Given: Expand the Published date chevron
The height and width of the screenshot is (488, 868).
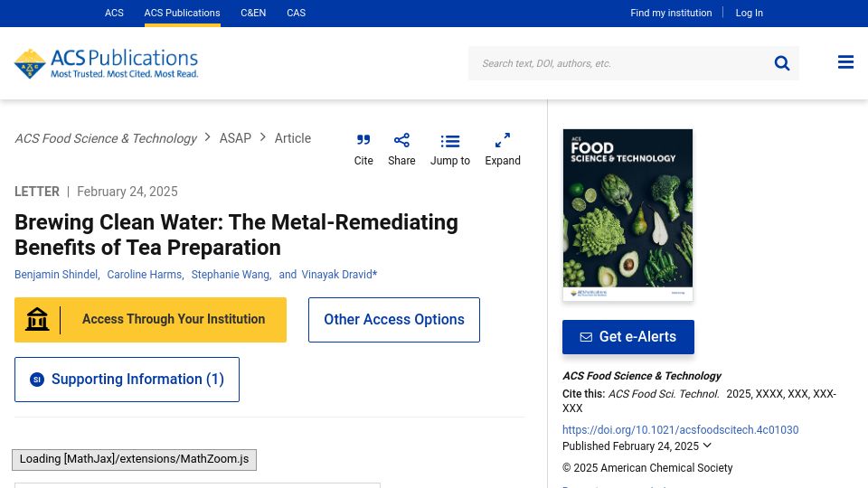Looking at the screenshot, I should (707, 446).
